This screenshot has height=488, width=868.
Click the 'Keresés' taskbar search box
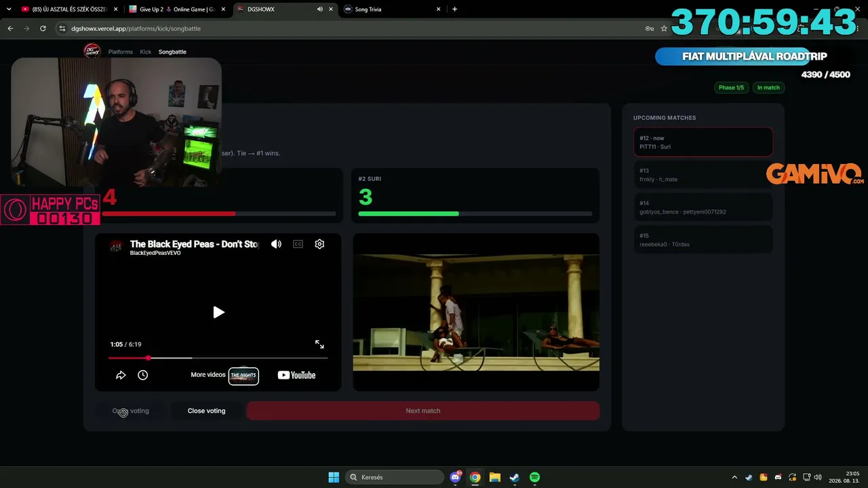[x=394, y=477]
